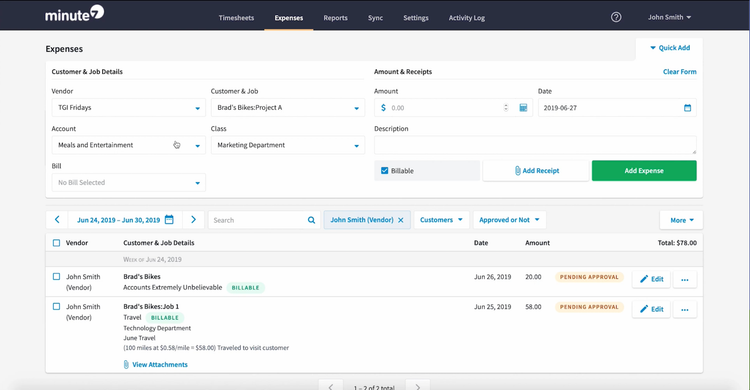Click the Technology Department text

pos(157,328)
